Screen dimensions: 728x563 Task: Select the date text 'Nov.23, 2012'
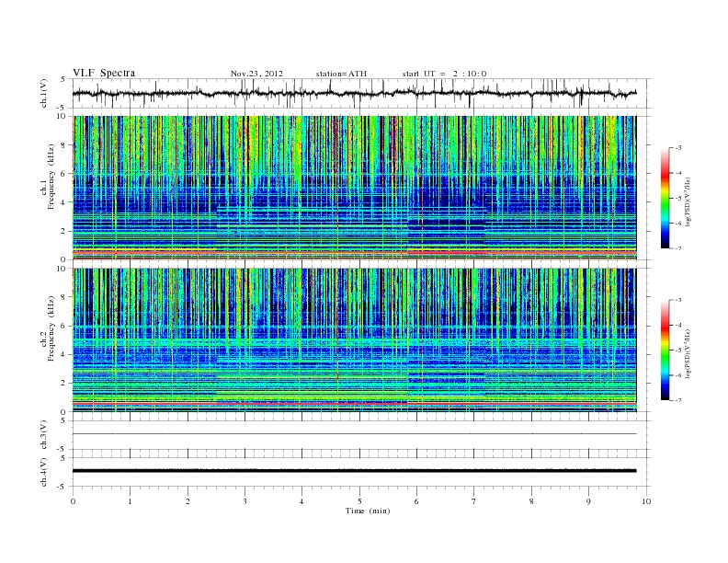point(256,74)
